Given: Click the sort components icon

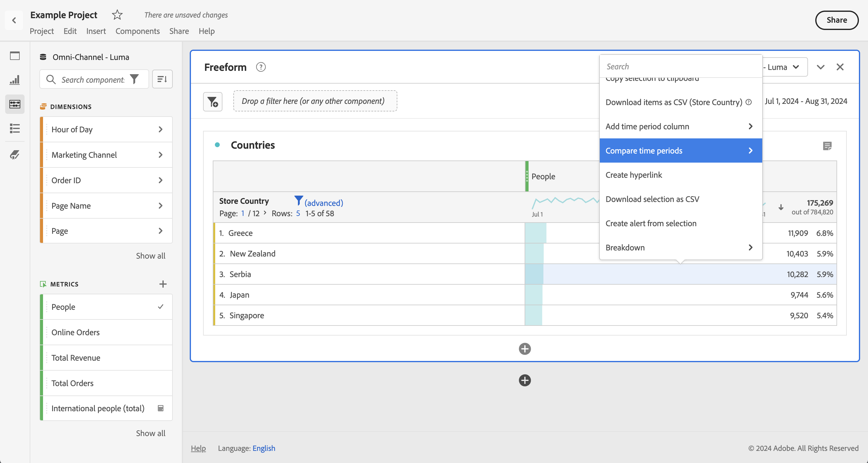Looking at the screenshot, I should 162,79.
